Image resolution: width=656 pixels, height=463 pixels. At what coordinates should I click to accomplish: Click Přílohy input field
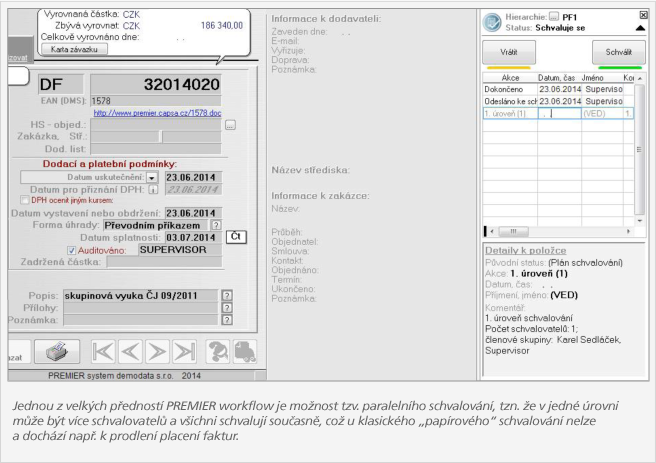click(x=141, y=308)
